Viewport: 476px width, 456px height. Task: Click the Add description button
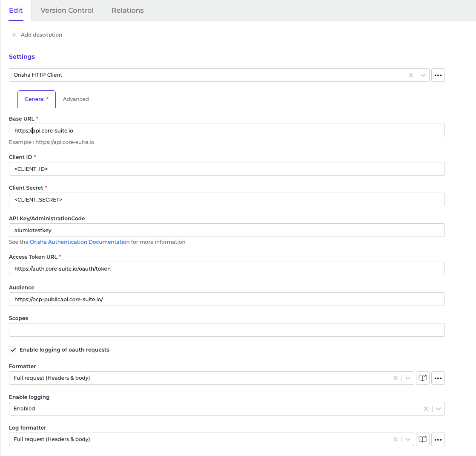coord(41,35)
